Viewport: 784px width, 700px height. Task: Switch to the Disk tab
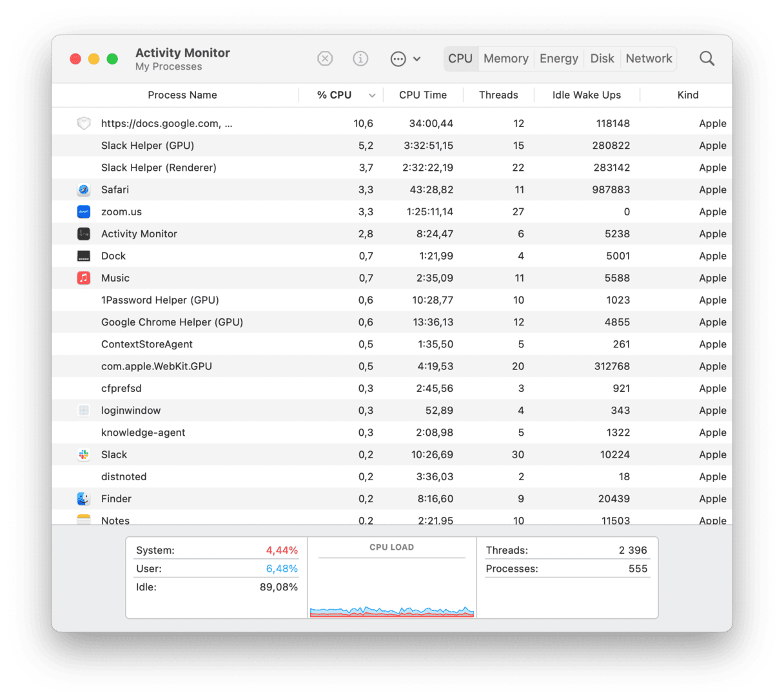tap(602, 59)
